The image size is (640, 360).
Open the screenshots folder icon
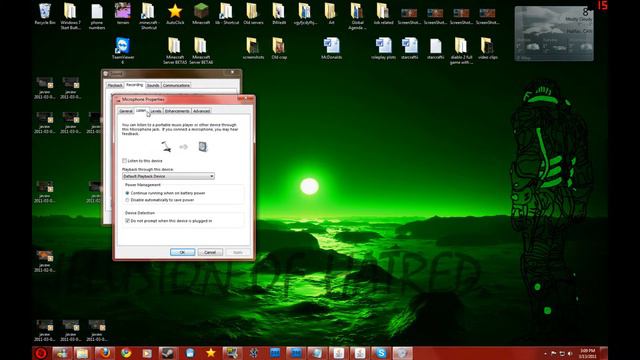[x=253, y=48]
